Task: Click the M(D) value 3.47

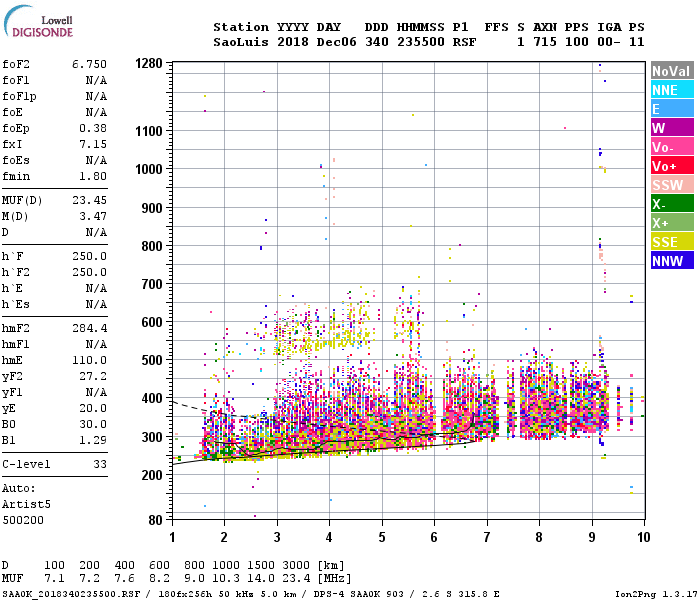Action: 93,216
